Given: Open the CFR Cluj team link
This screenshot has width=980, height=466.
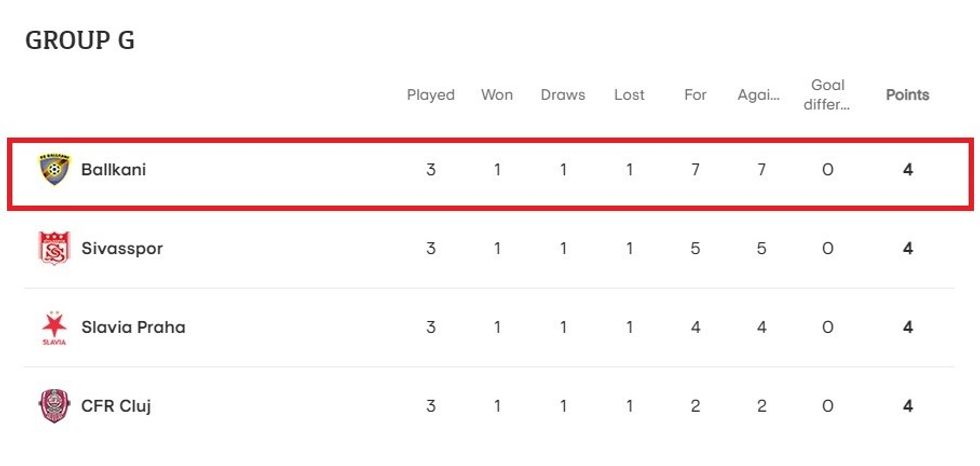Looking at the screenshot, I should [116, 406].
